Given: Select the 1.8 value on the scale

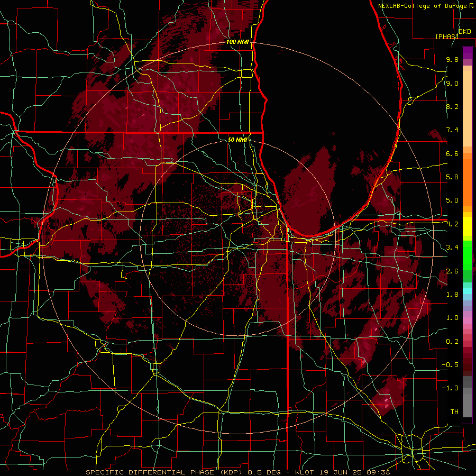Looking at the screenshot, I should click(x=452, y=295).
